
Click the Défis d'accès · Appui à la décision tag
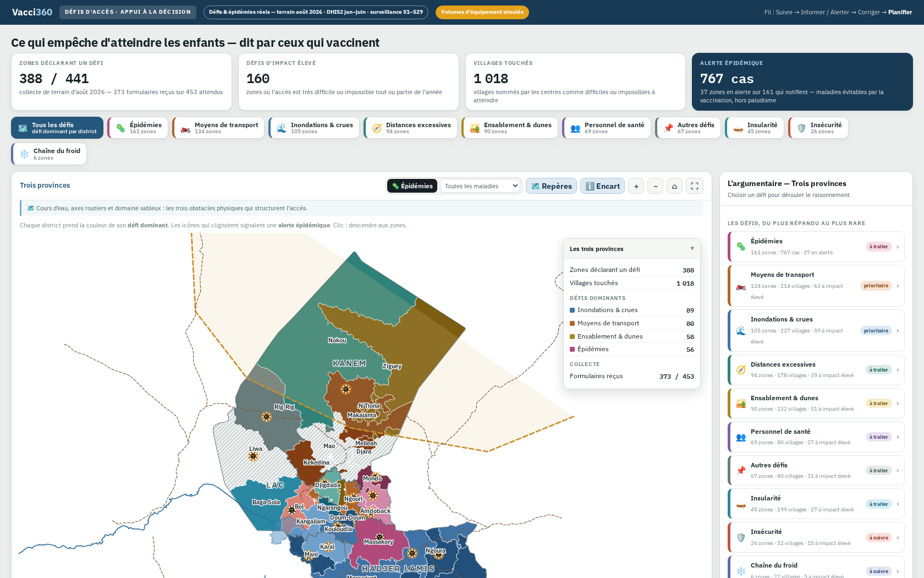[128, 12]
